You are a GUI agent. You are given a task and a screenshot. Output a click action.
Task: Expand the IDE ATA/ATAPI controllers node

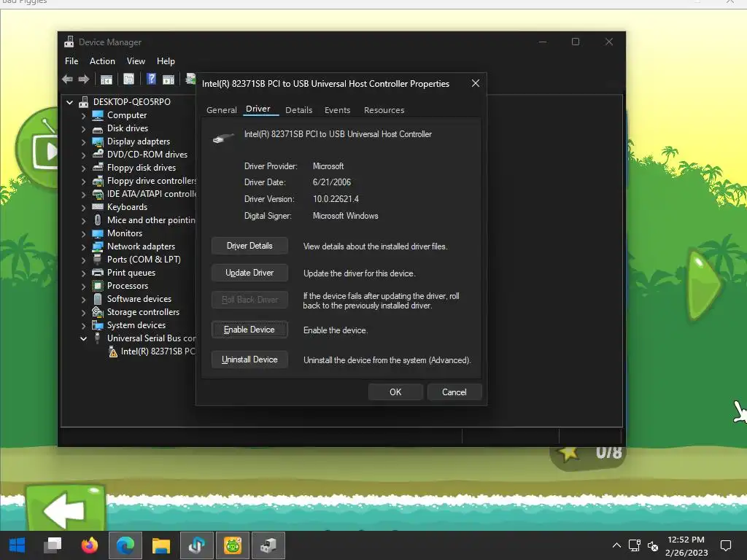(x=83, y=194)
